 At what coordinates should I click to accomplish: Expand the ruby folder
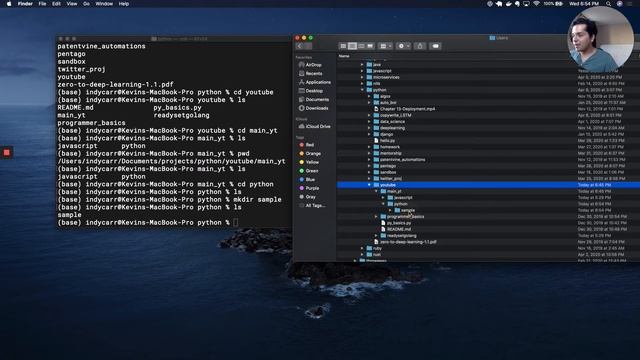coord(362,248)
